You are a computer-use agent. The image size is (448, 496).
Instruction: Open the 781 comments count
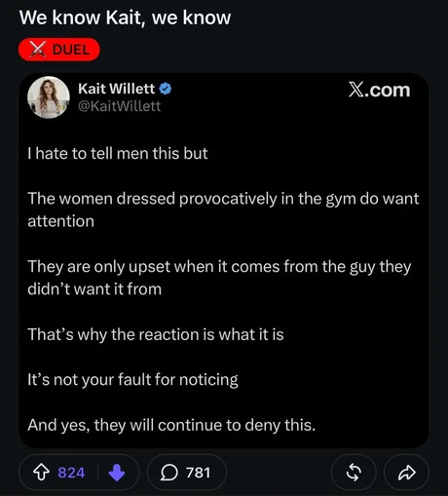pos(198,473)
